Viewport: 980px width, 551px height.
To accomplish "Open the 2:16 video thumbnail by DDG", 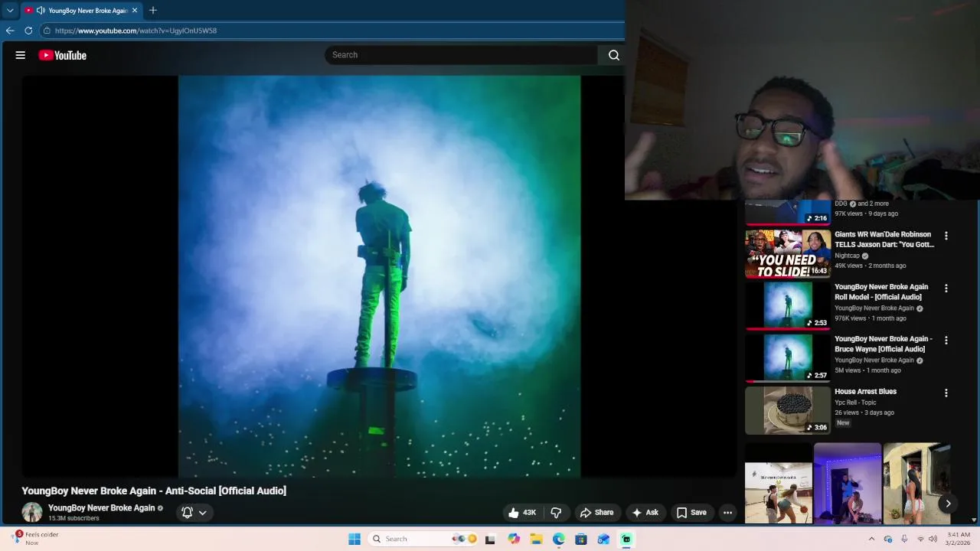I will 788,212.
